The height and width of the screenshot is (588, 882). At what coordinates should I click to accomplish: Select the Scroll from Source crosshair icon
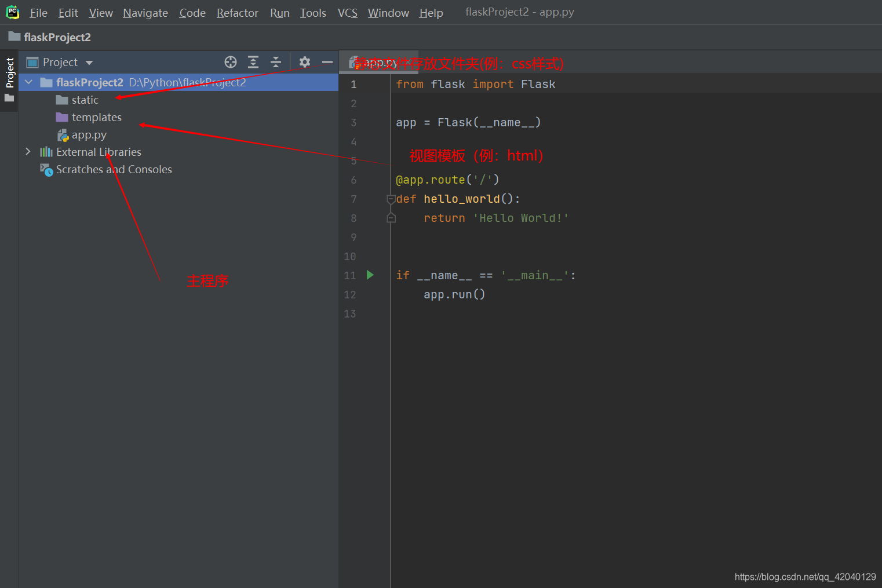pyautogui.click(x=230, y=62)
